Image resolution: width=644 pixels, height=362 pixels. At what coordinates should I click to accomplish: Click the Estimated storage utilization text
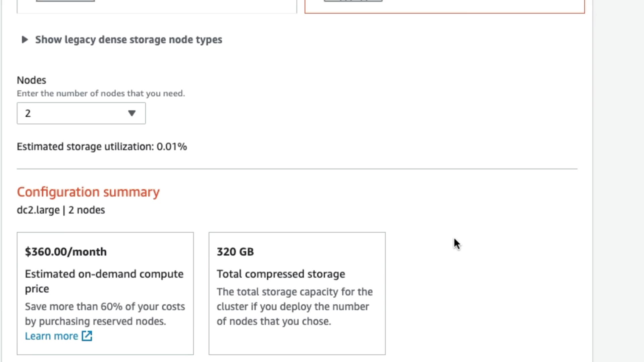pyautogui.click(x=102, y=147)
